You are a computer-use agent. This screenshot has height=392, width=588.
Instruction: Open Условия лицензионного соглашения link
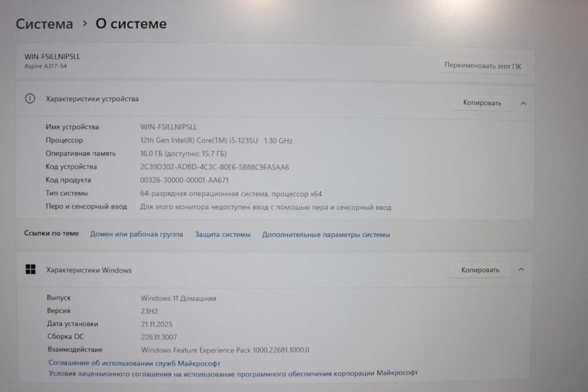[x=233, y=373]
